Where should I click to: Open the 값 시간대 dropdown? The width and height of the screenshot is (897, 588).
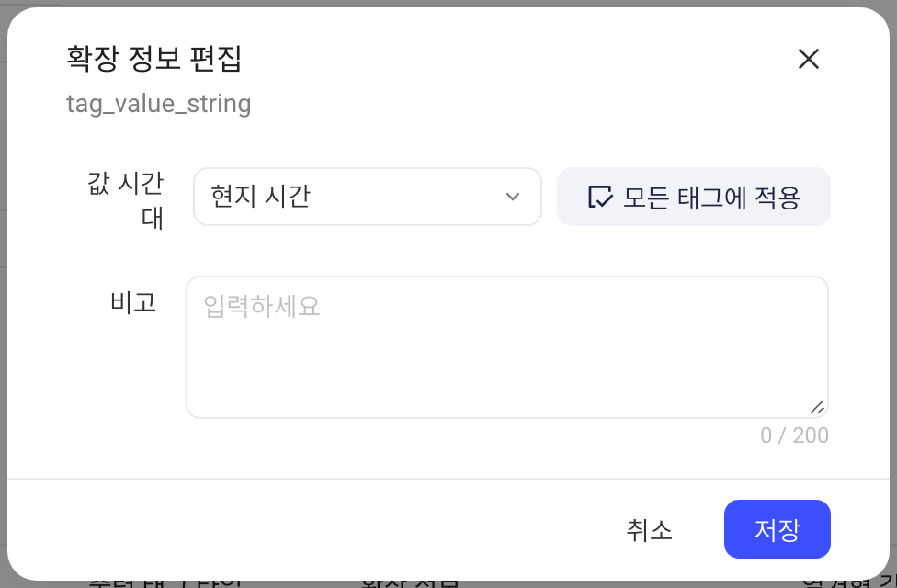[x=368, y=197]
